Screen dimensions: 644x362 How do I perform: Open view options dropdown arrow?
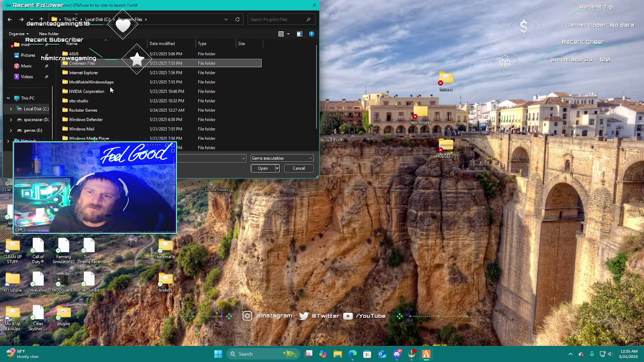tap(288, 34)
